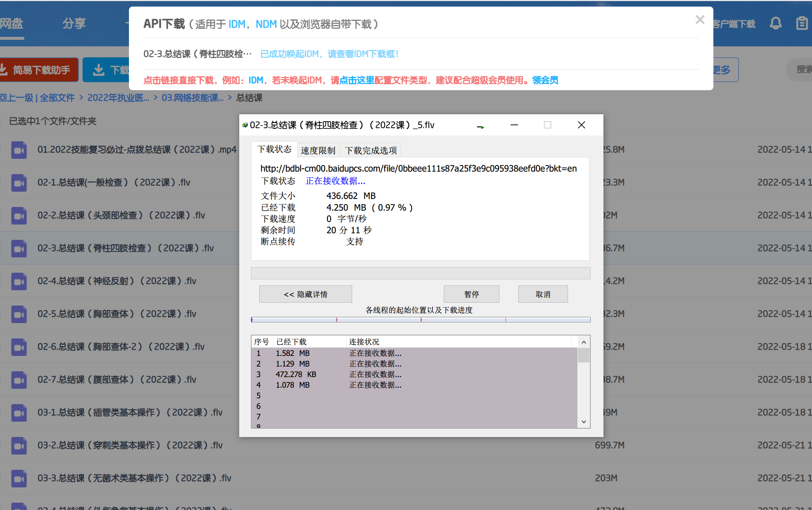The width and height of the screenshot is (812, 510).
Task: Switch to 速度限制 tab
Action: pos(318,150)
